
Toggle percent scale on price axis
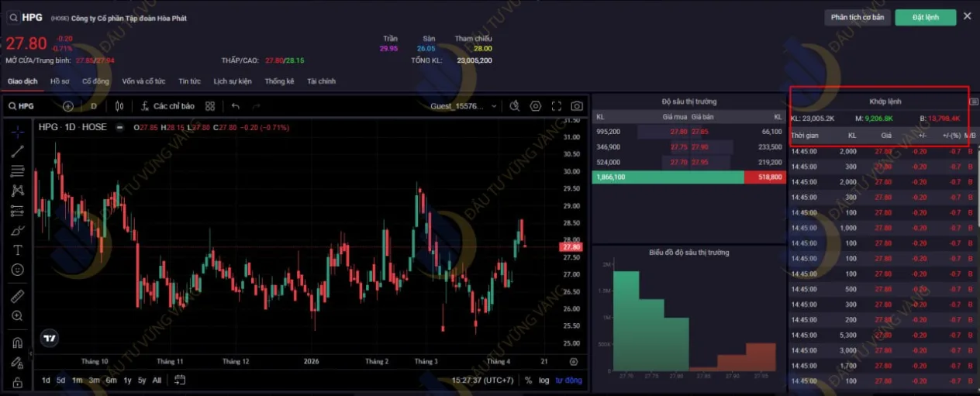coord(528,380)
